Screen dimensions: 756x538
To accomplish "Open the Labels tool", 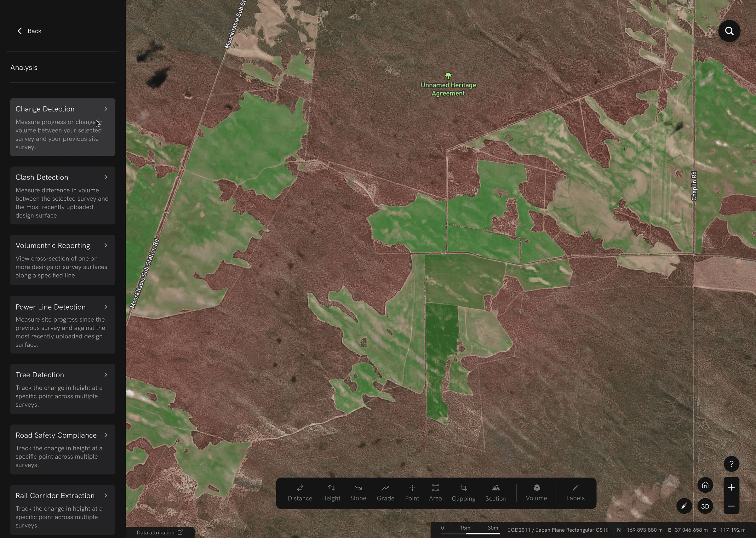I will (x=575, y=493).
